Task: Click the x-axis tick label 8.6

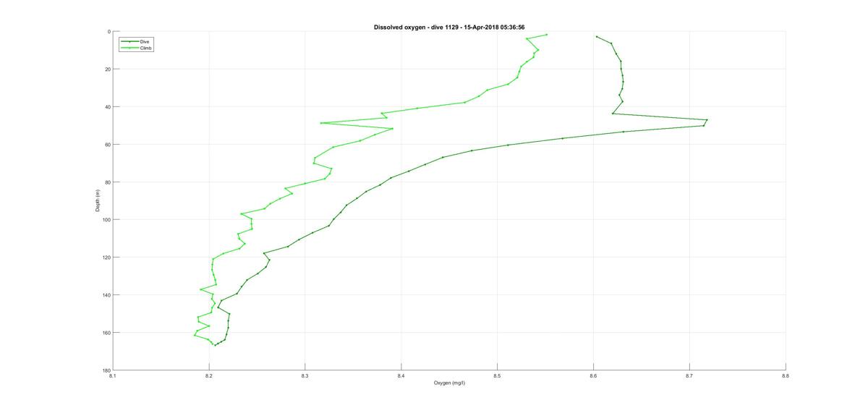Action: point(593,375)
